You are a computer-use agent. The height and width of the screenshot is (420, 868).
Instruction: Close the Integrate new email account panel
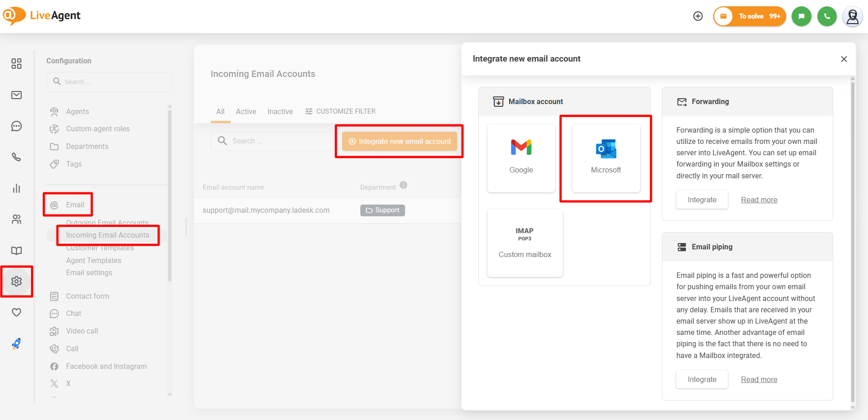pos(844,59)
